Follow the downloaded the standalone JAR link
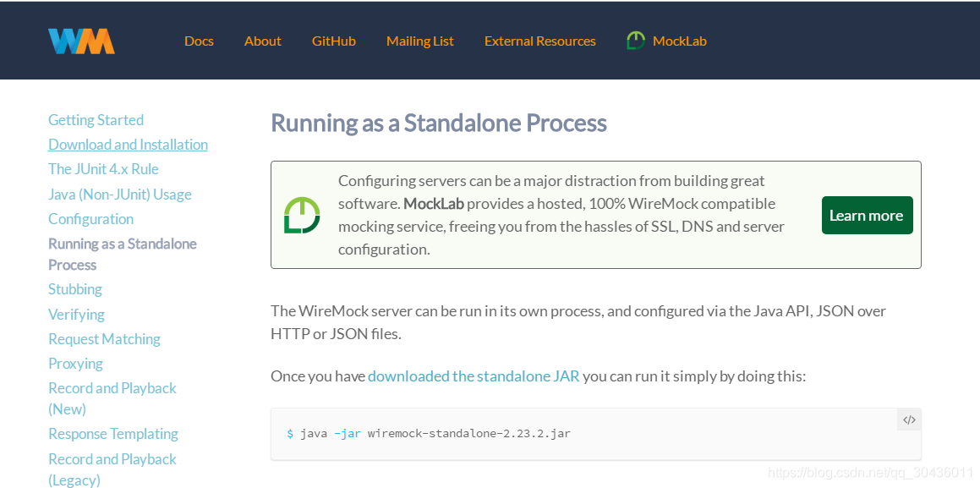The height and width of the screenshot is (488, 980). tap(474, 376)
